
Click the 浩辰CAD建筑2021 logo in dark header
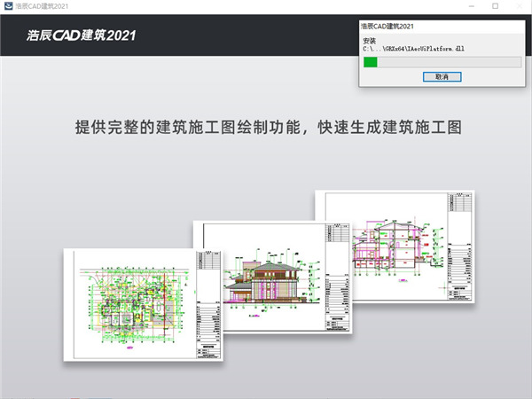click(x=81, y=35)
